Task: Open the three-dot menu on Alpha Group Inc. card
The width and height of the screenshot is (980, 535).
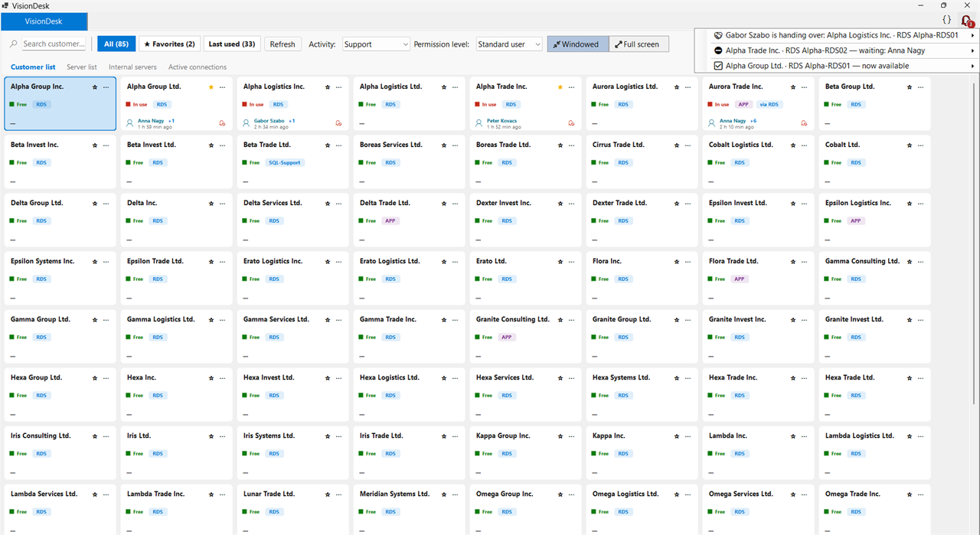Action: (106, 87)
